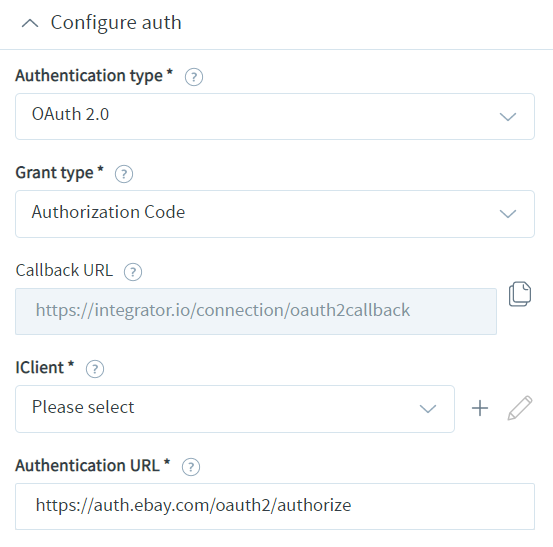Image resolution: width=553 pixels, height=547 pixels.
Task: Open the IClient Please select dropdown
Action: [235, 409]
